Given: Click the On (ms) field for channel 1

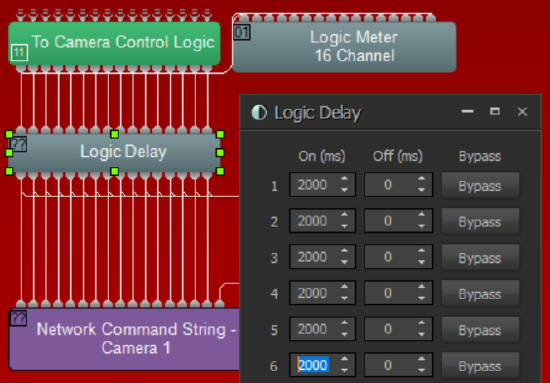Looking at the screenshot, I should point(322,184).
